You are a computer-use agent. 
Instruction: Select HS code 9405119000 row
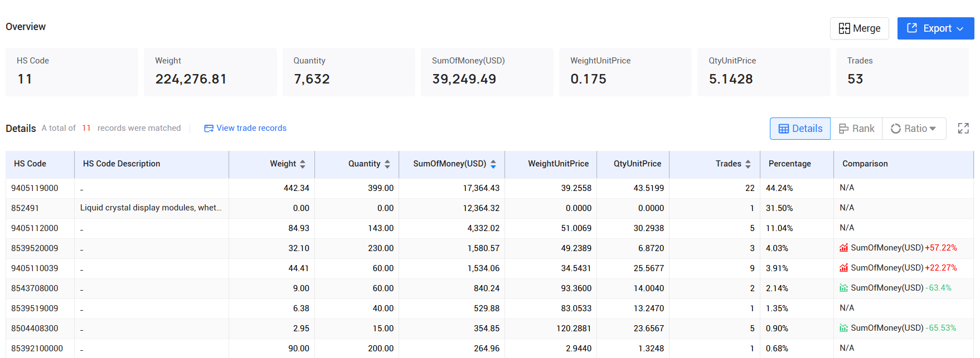(x=489, y=188)
